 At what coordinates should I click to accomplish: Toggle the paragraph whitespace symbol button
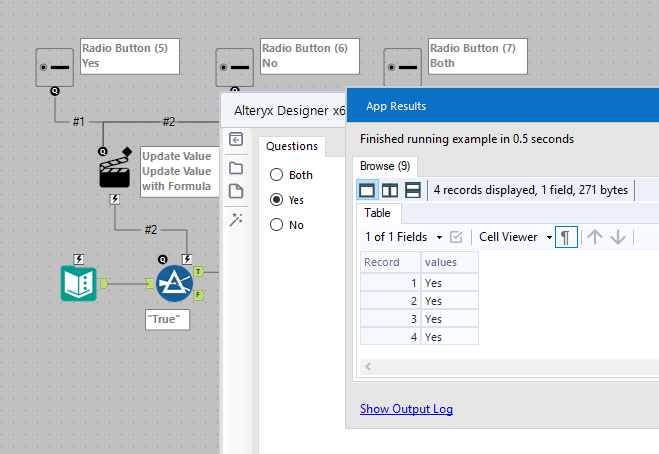566,237
